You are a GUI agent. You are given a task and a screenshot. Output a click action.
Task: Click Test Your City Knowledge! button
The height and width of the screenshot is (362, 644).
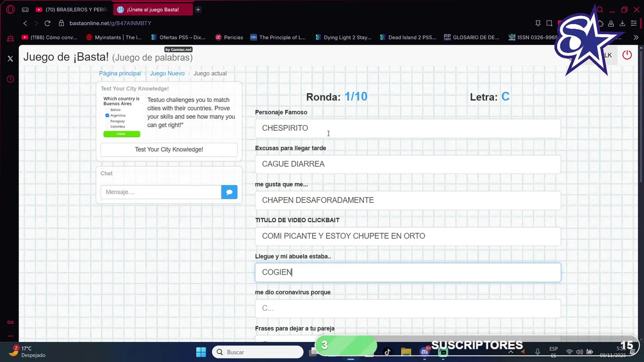point(169,149)
